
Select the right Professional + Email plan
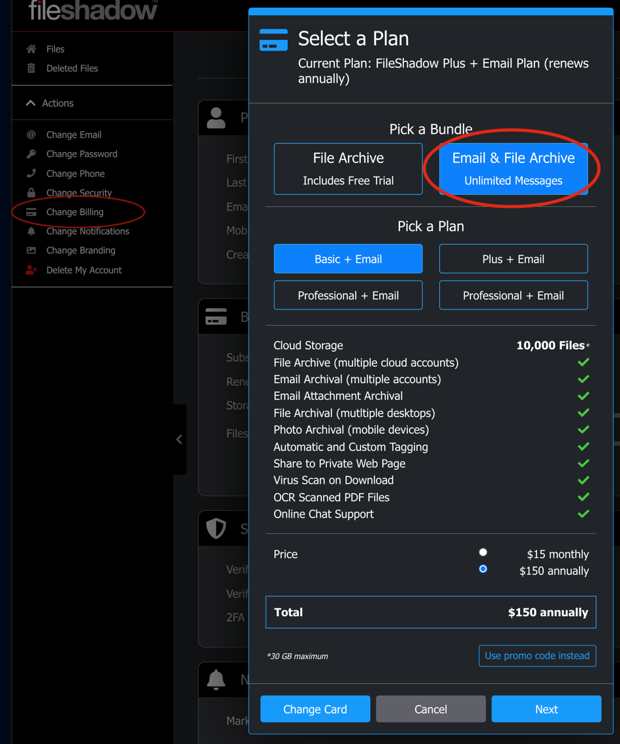pos(513,296)
